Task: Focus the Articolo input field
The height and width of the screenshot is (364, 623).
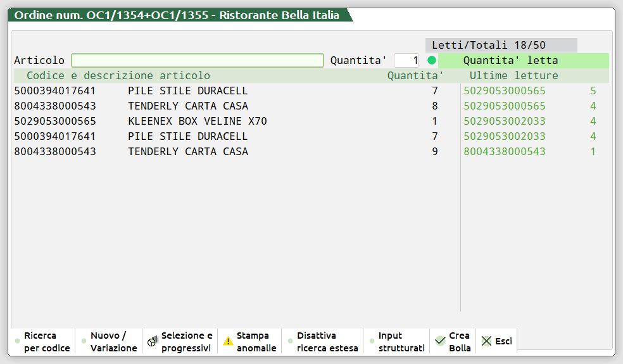Action: click(198, 61)
